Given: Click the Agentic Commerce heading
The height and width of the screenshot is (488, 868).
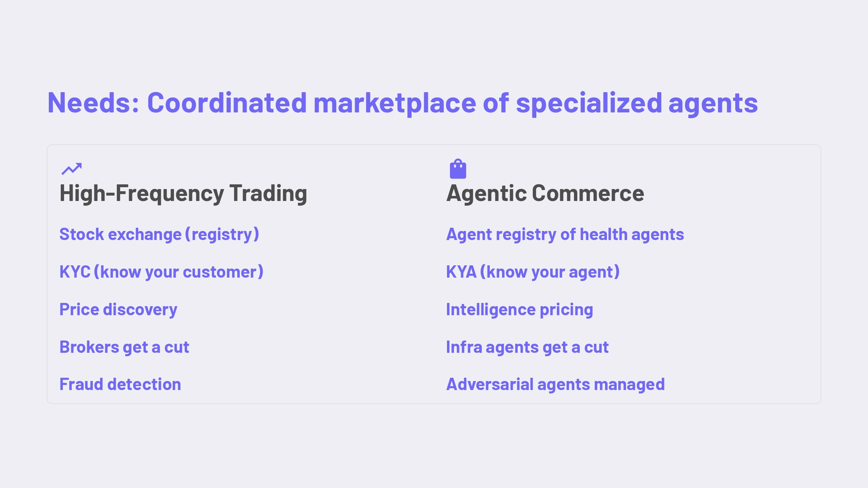Looking at the screenshot, I should click(545, 194).
